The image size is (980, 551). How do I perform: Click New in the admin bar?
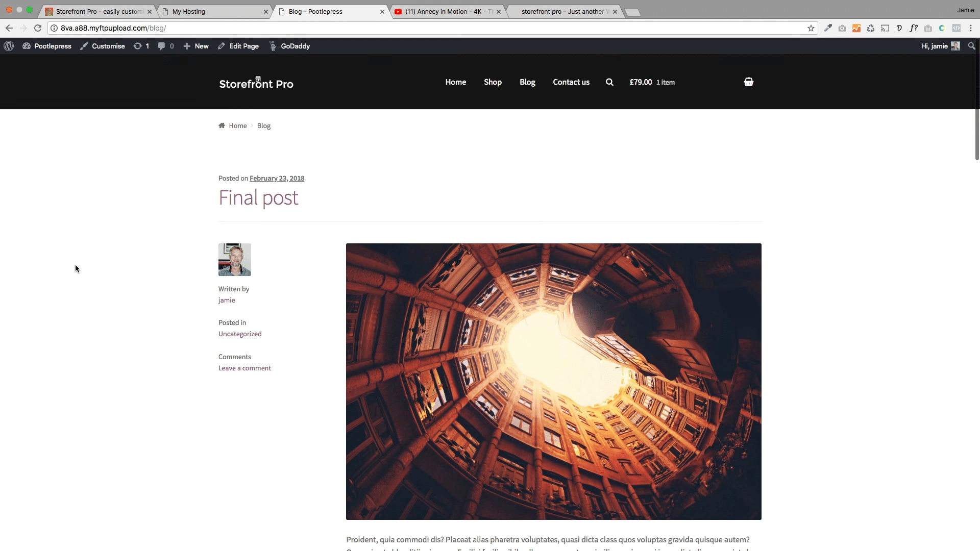pos(196,46)
